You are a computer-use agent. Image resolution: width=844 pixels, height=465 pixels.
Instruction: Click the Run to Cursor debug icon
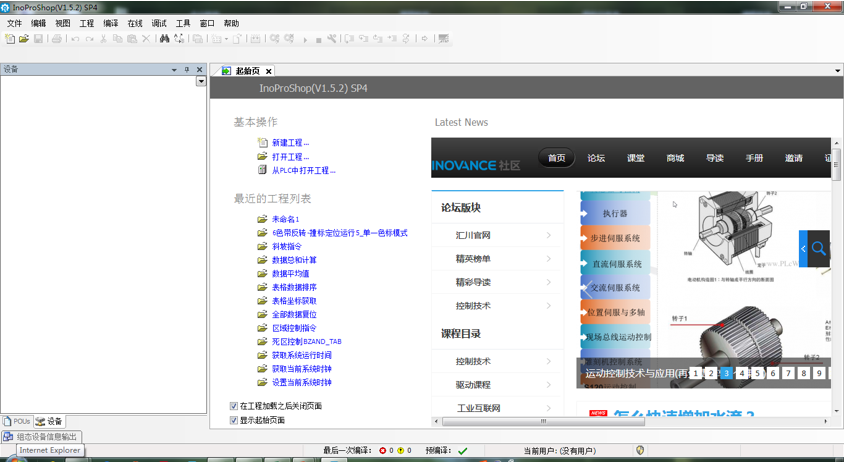[392, 39]
